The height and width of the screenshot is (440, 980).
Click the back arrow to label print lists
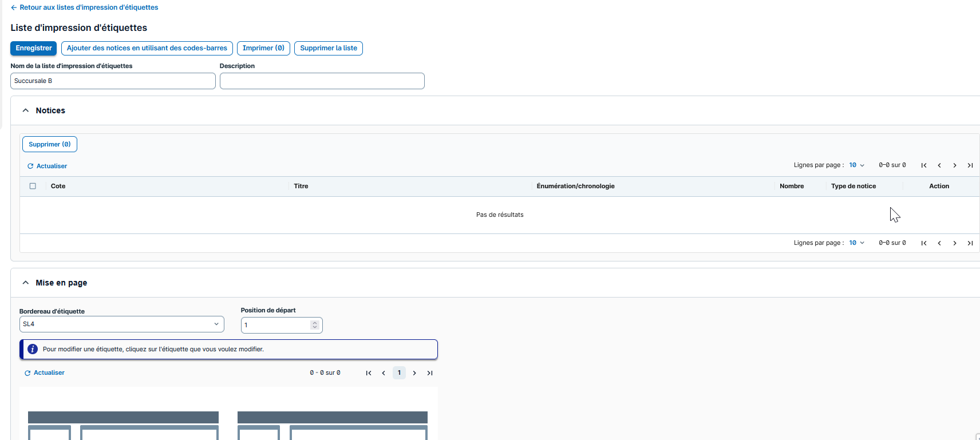point(14,7)
